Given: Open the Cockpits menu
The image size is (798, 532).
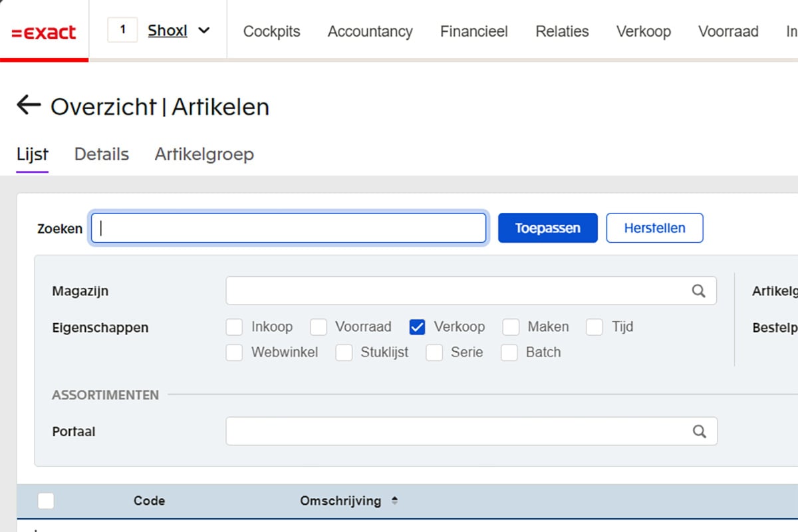Looking at the screenshot, I should coord(271,31).
